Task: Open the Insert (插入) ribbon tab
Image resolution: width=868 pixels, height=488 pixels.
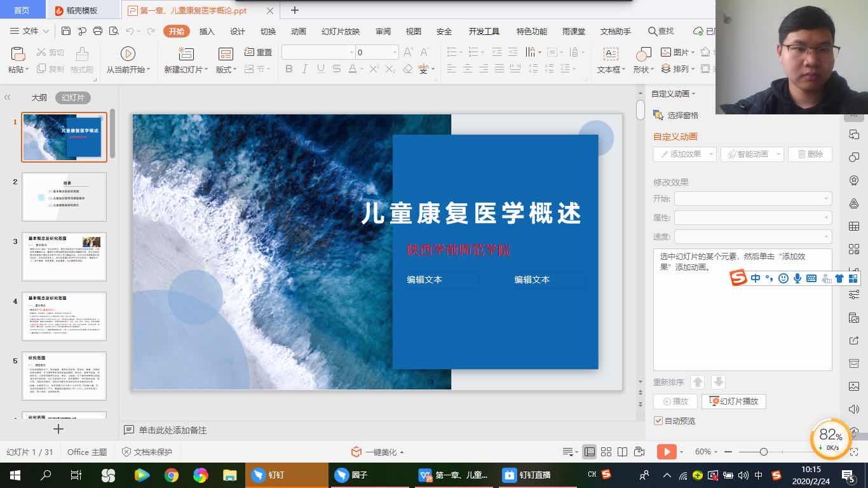Action: click(x=207, y=31)
